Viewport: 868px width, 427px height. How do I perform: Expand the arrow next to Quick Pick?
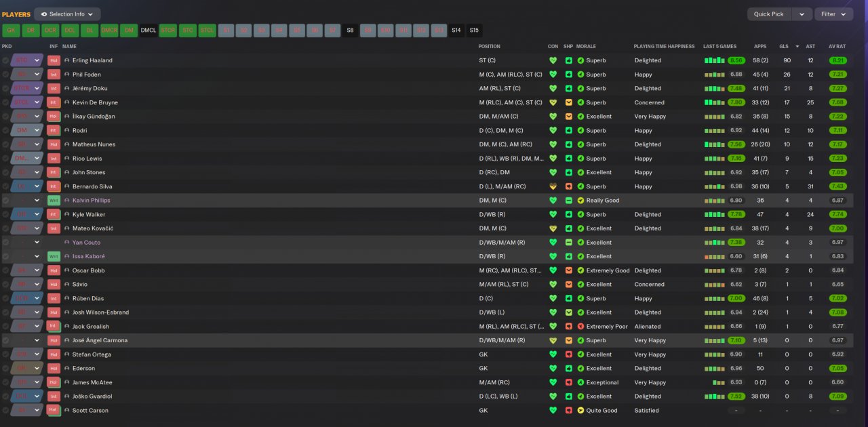click(802, 14)
